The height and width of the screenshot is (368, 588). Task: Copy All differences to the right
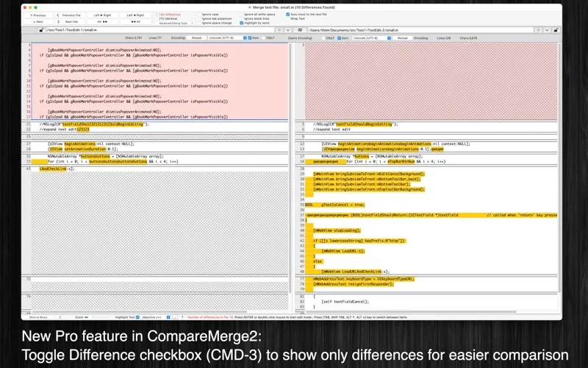coord(102,22)
